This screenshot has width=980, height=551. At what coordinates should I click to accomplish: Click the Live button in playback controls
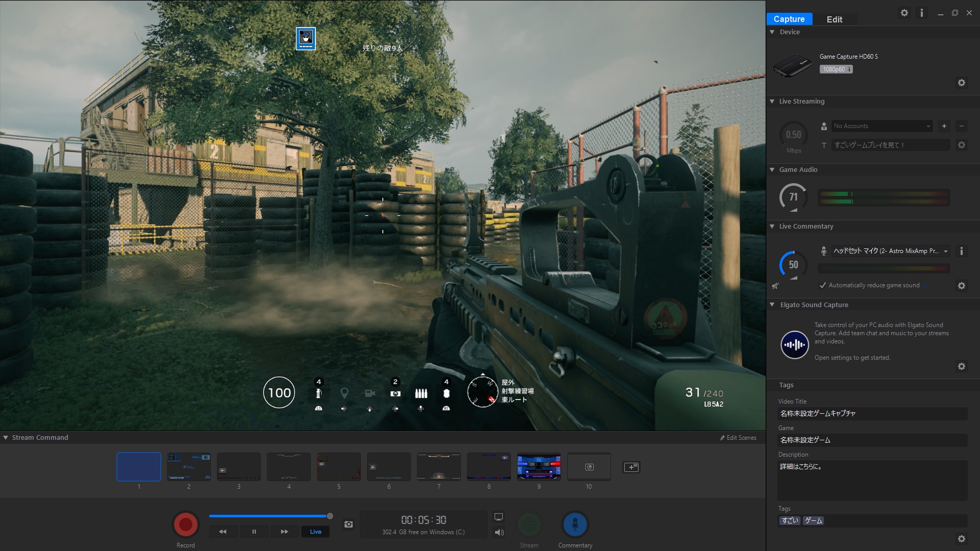315,532
